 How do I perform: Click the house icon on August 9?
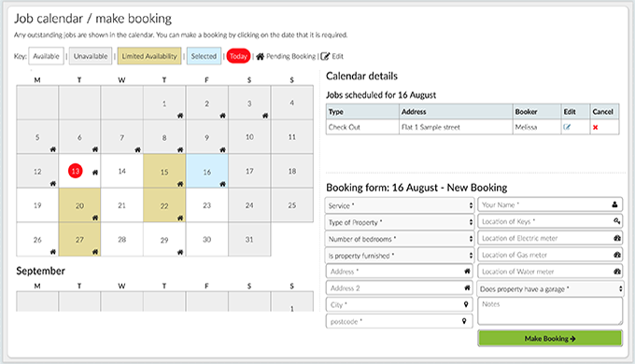(223, 150)
